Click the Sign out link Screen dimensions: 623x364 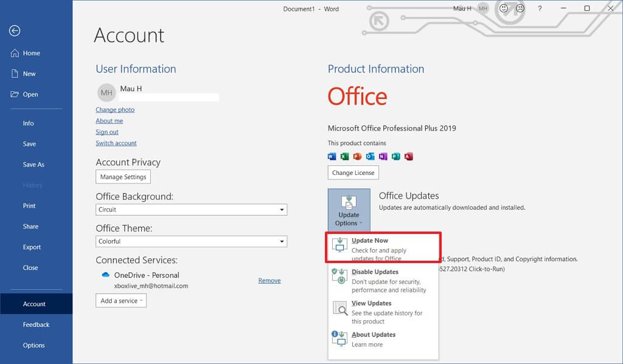107,132
